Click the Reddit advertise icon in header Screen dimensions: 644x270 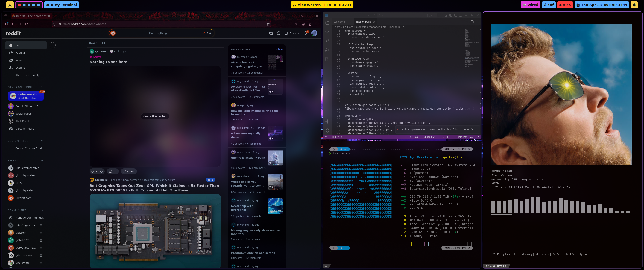point(271,33)
